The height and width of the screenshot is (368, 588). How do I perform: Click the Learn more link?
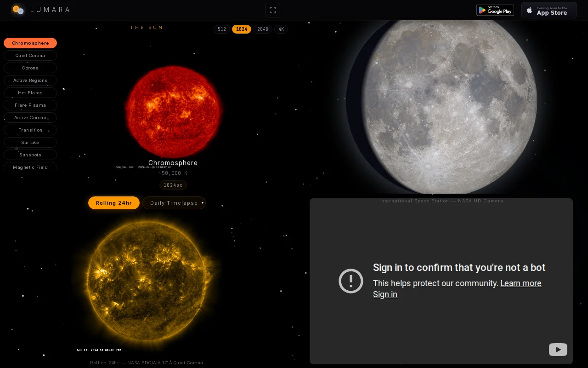click(x=521, y=283)
